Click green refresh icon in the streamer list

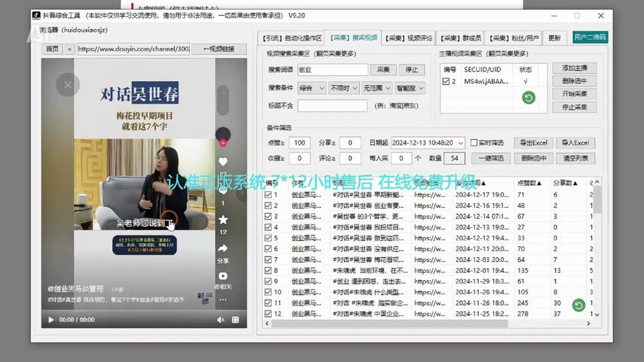coord(529,98)
